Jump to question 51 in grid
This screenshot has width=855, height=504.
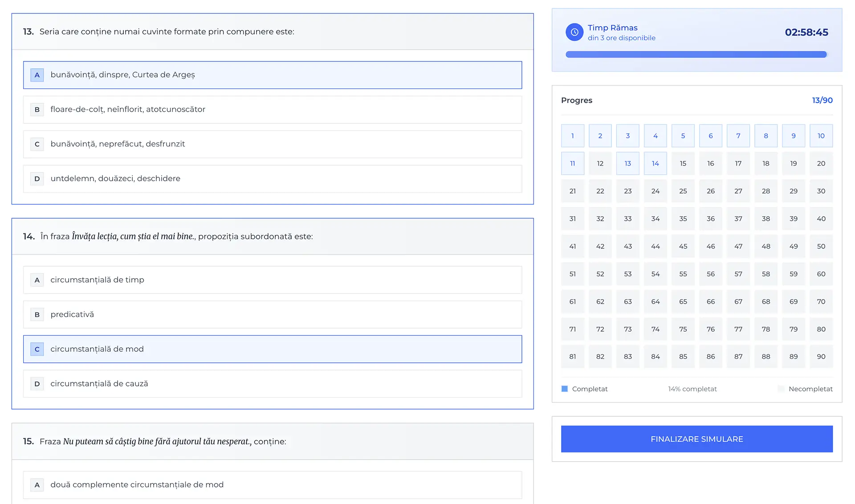pyautogui.click(x=573, y=274)
